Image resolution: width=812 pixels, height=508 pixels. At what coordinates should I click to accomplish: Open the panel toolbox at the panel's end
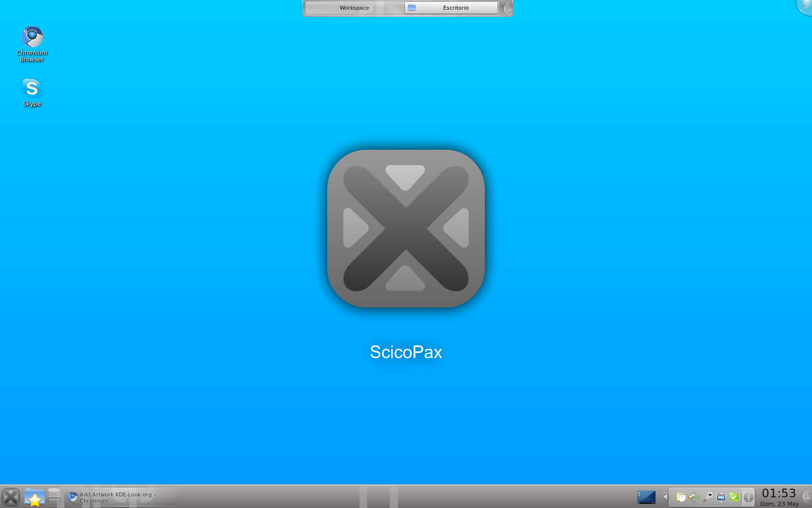[807, 497]
